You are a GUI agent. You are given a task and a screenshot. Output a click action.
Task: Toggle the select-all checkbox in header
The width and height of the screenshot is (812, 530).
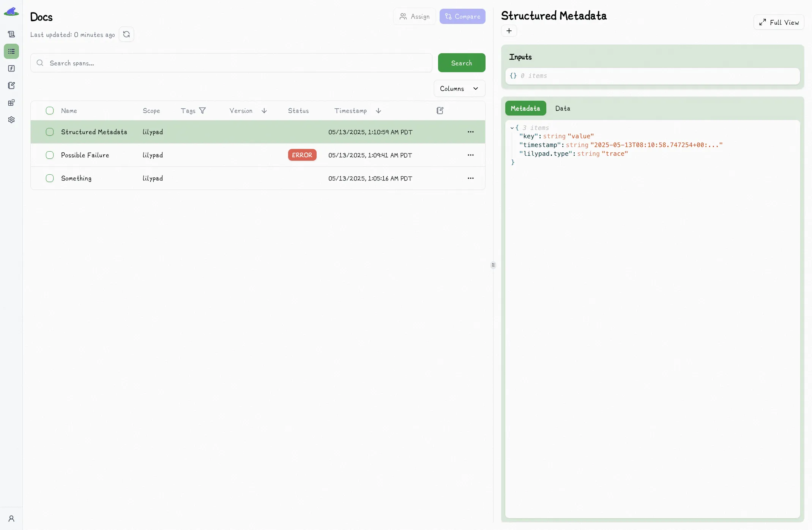point(50,111)
